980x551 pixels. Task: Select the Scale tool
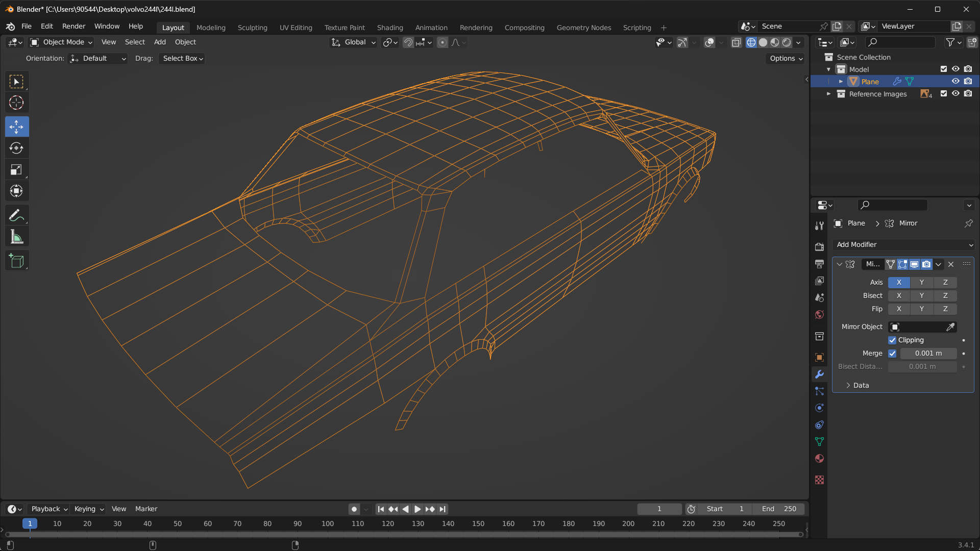click(16, 170)
